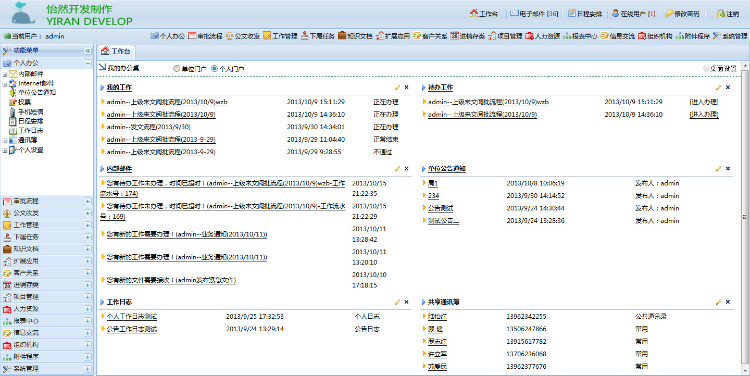
Task: Click 进入办理 for the 15:11:29 pending item
Action: click(704, 102)
